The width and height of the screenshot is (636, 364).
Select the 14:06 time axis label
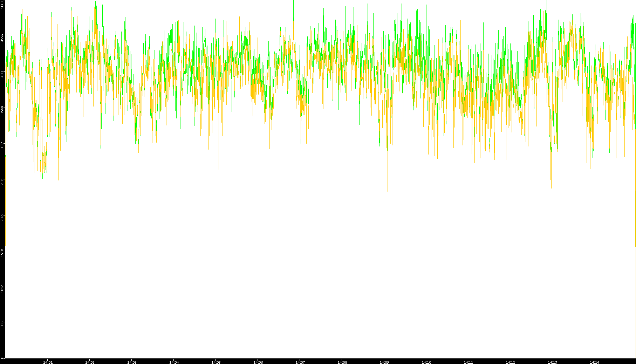258,362
